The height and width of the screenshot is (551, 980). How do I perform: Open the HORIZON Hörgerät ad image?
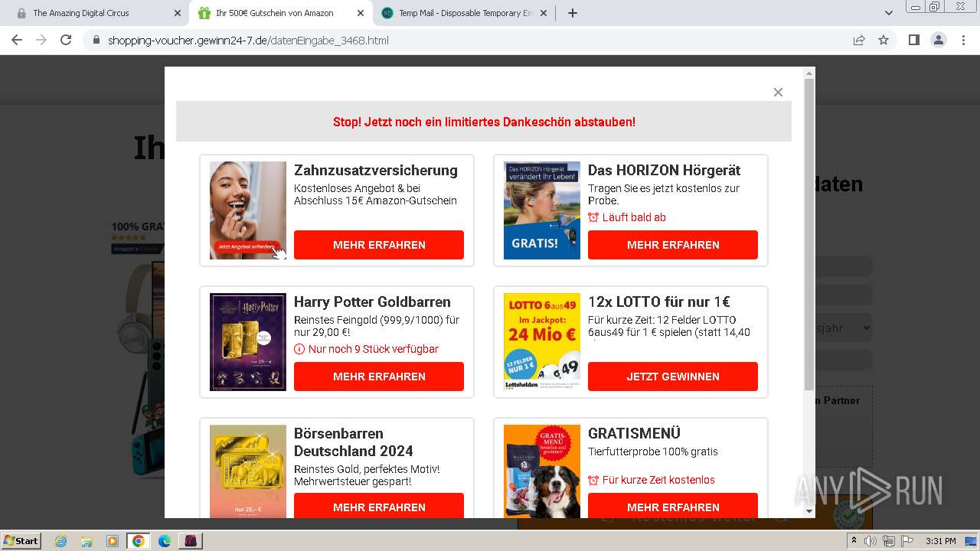point(542,210)
